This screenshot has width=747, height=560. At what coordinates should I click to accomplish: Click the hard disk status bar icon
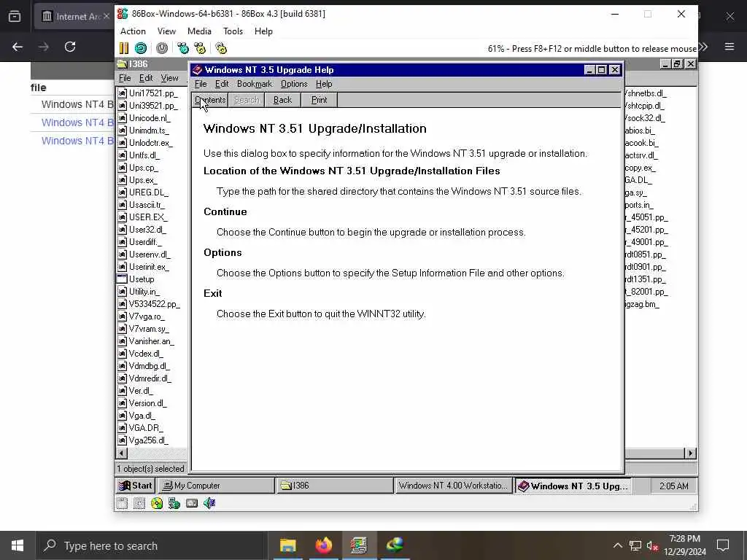click(x=192, y=503)
